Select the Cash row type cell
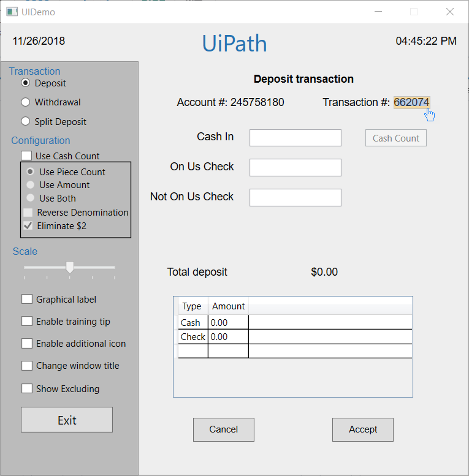 tap(193, 322)
